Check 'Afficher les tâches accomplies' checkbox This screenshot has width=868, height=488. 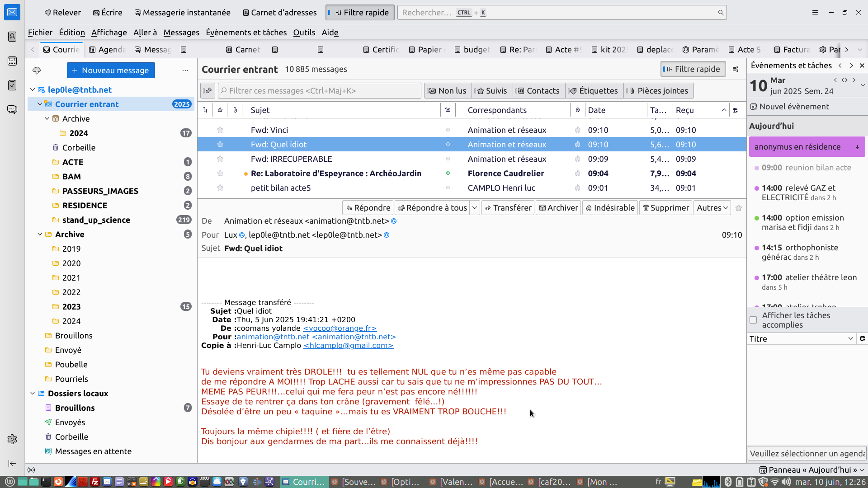tap(753, 320)
